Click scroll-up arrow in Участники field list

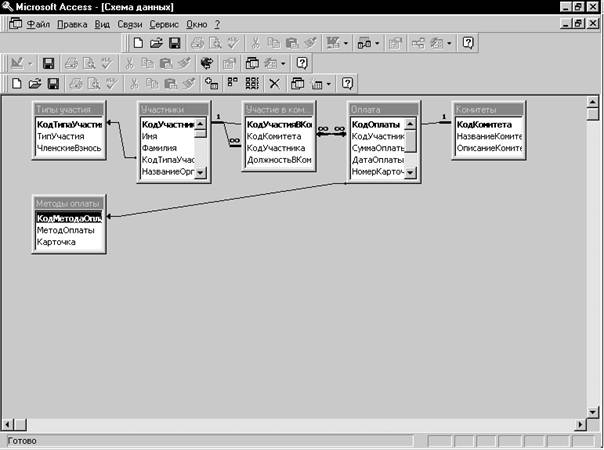coord(200,124)
